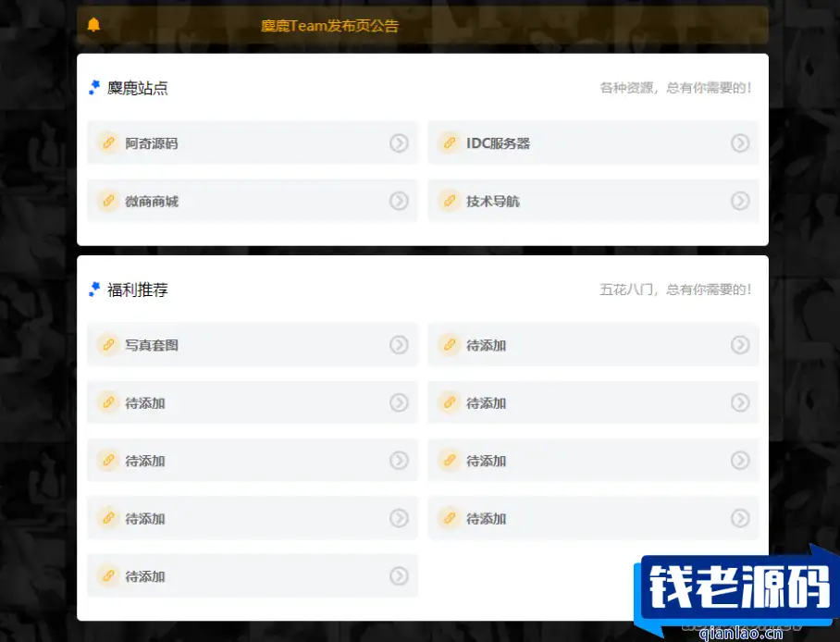The image size is (840, 642).
Task: Click the arrow icon on the 写真套图 card
Action: 399,344
